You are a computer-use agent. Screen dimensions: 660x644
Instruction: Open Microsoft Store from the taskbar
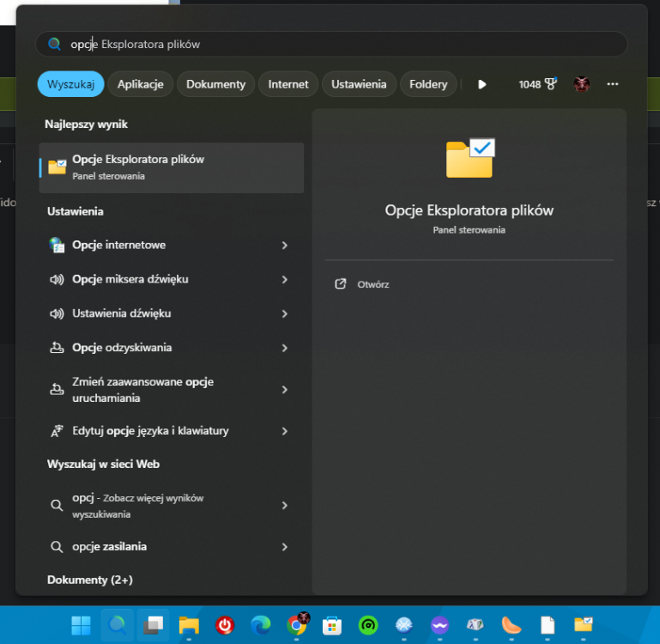[332, 624]
